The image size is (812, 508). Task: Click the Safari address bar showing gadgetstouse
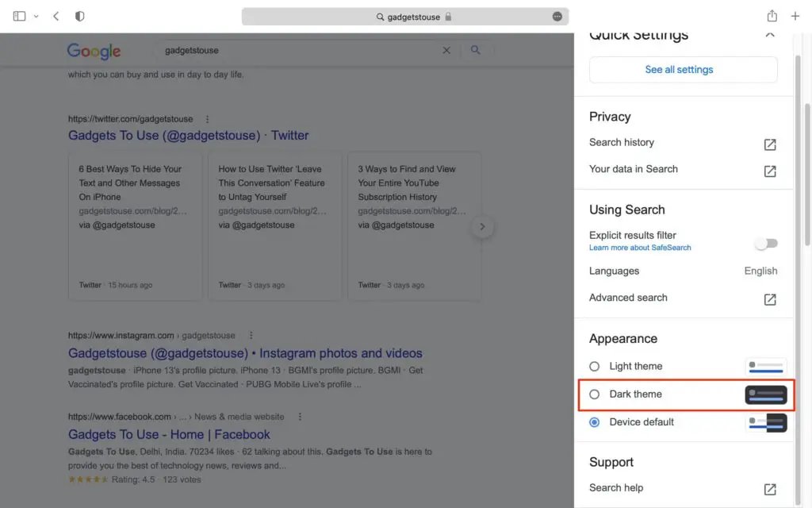click(405, 17)
